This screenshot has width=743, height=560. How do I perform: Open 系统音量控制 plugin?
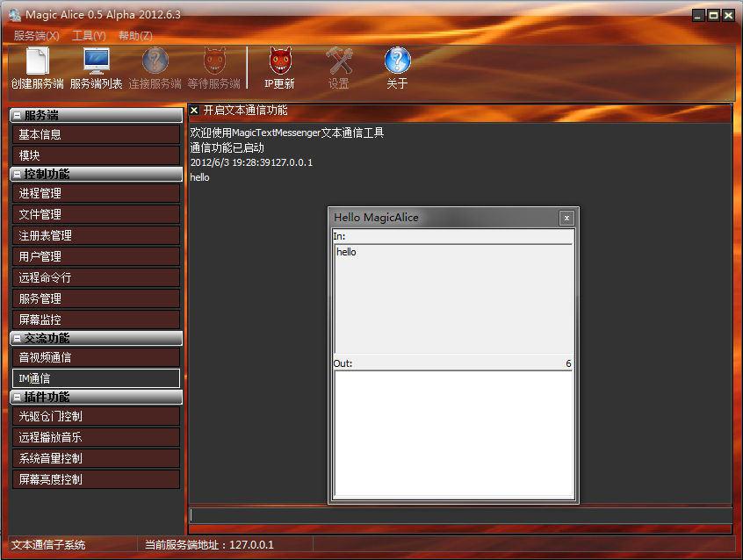pos(97,458)
